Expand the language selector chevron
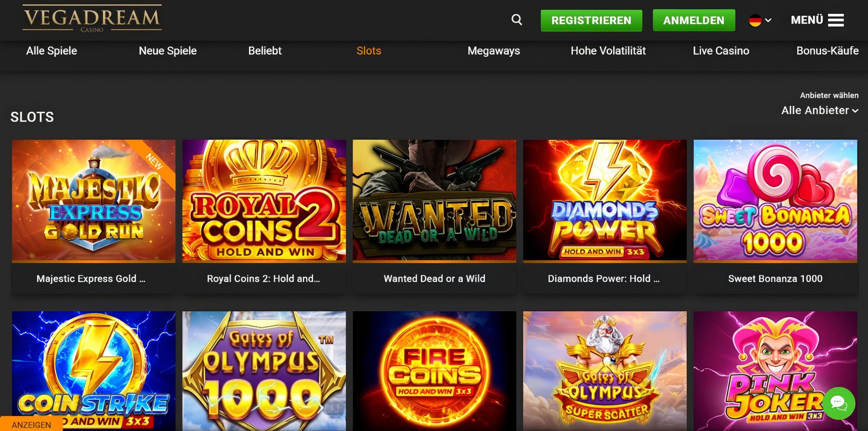This screenshot has height=431, width=868. coord(768,20)
